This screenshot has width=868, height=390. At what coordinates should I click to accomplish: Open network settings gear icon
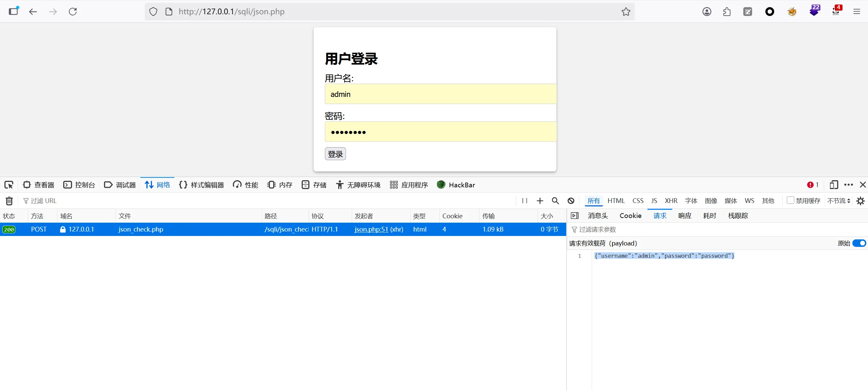pos(861,201)
